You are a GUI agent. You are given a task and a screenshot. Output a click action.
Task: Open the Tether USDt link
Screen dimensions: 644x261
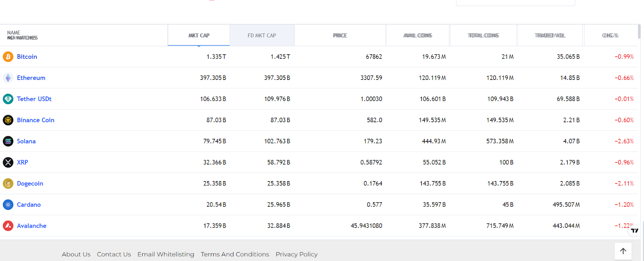point(34,99)
